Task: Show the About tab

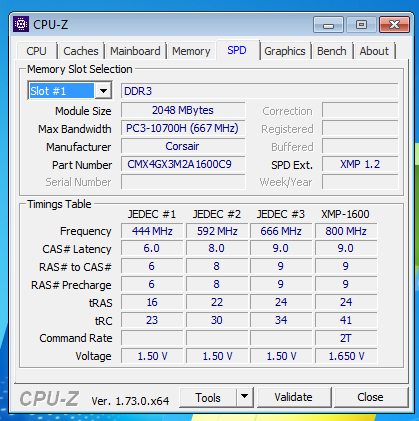Action: tap(374, 51)
